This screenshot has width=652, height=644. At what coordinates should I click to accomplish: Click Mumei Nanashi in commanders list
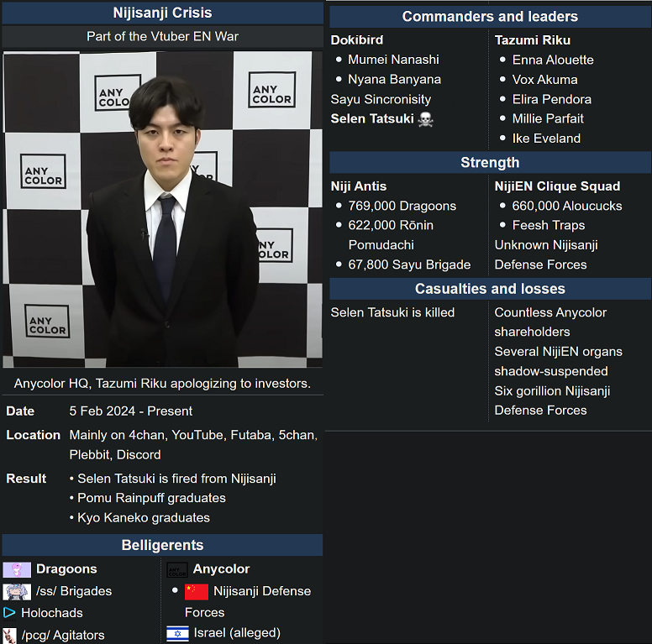[x=393, y=60]
